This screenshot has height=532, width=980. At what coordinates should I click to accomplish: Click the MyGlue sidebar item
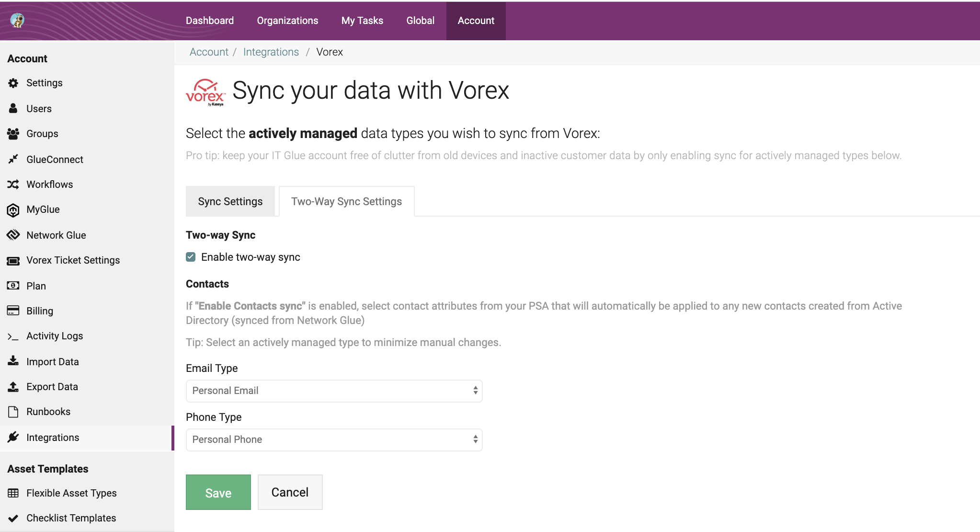coord(43,209)
